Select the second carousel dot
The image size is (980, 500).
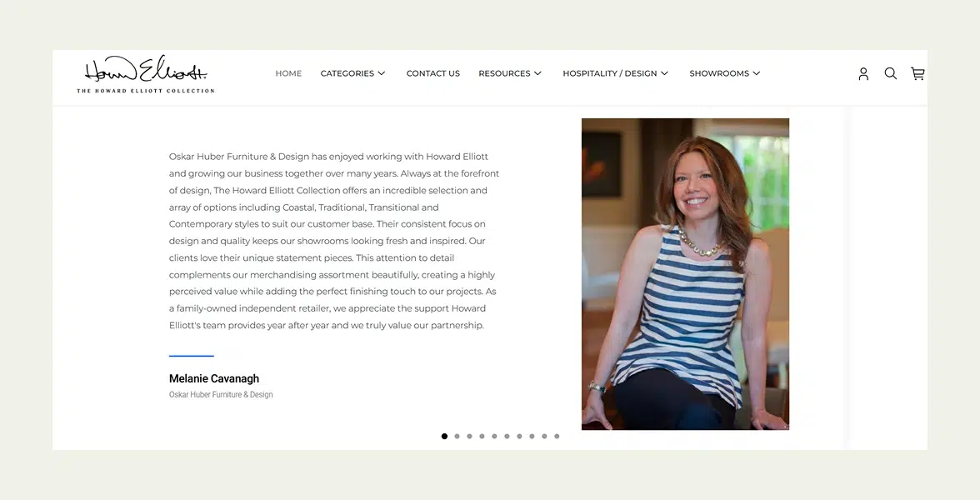coord(457,437)
